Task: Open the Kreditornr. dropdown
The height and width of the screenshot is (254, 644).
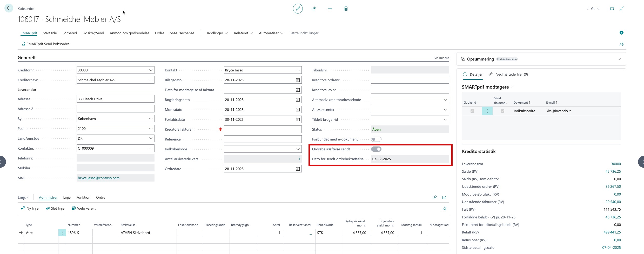Action: click(151, 70)
